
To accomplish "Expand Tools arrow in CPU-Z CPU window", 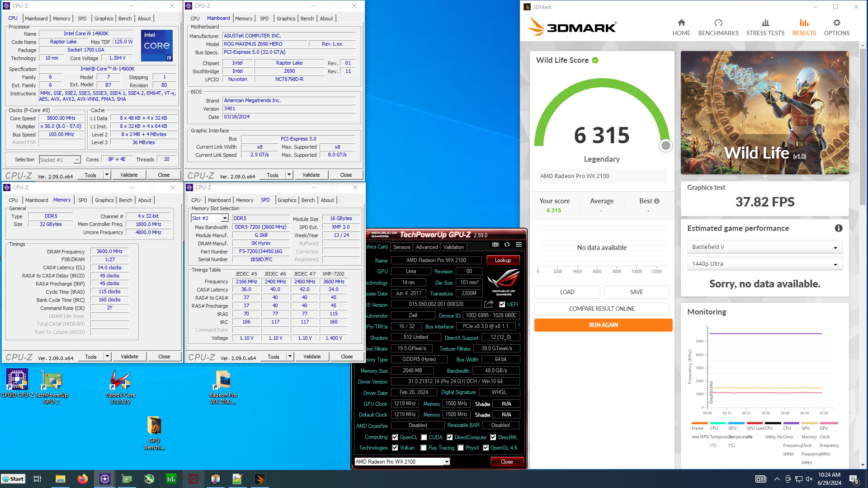I will (x=107, y=175).
